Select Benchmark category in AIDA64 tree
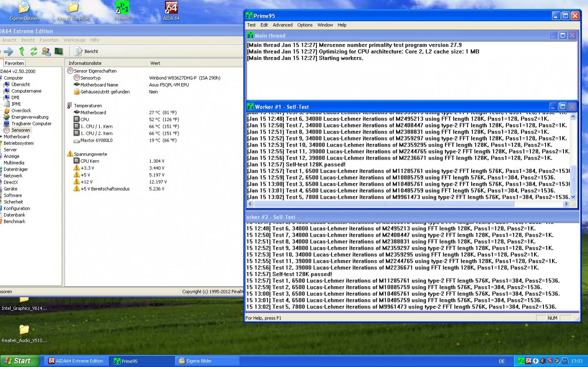Screen dimensions: 588x367 [x=14, y=222]
